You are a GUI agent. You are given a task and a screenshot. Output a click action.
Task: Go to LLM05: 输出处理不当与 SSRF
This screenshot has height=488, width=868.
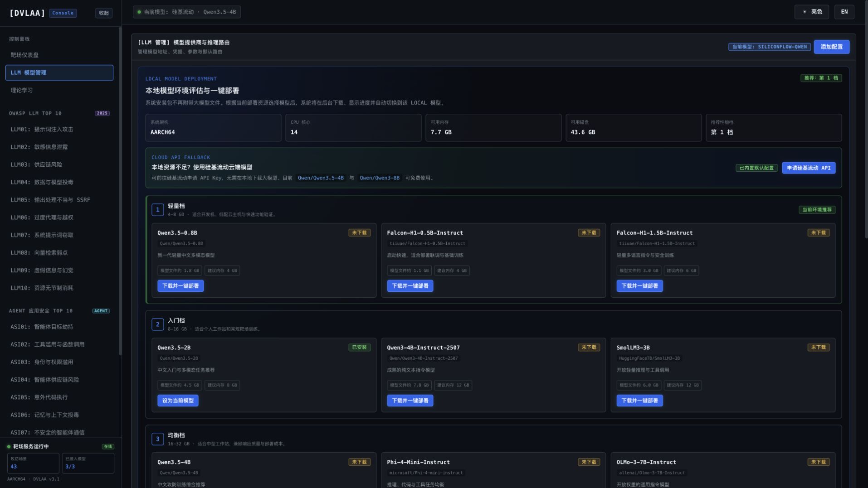pyautogui.click(x=59, y=200)
